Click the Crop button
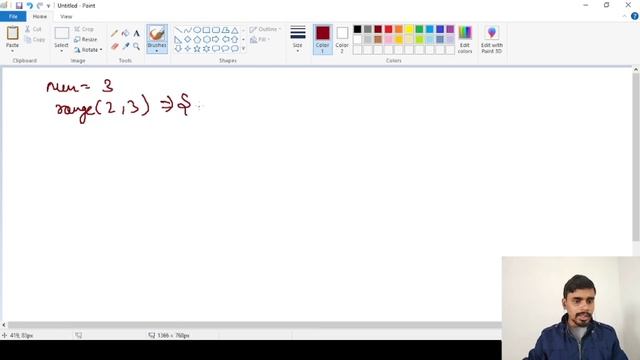The width and height of the screenshot is (640, 360). [x=84, y=29]
